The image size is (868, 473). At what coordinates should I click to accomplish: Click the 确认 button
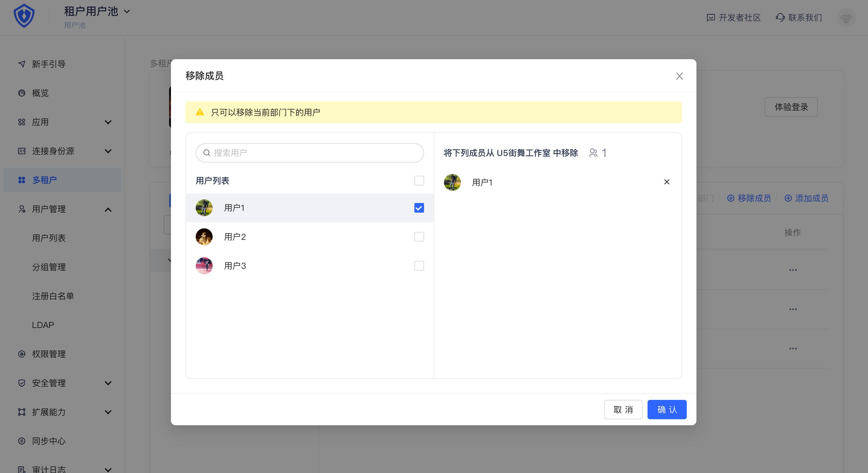pos(667,409)
